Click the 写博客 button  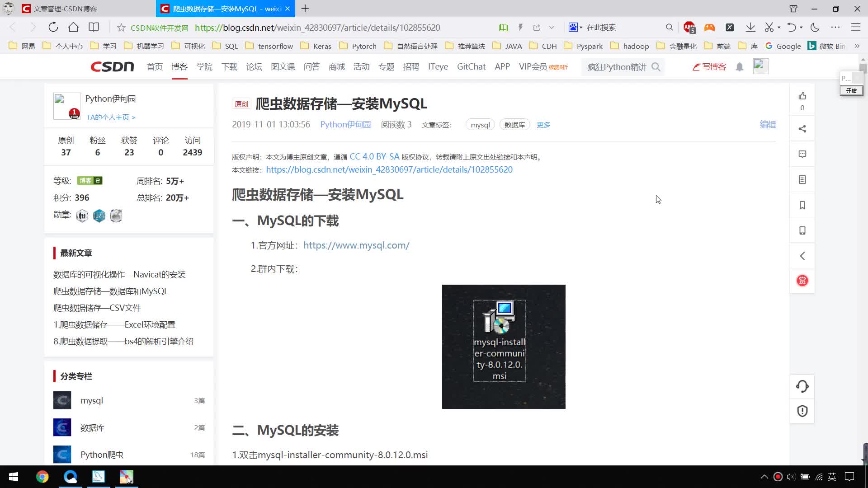(709, 67)
